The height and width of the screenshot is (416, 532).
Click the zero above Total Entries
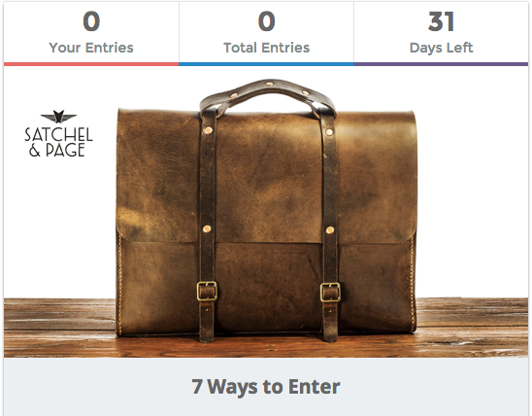(266, 21)
